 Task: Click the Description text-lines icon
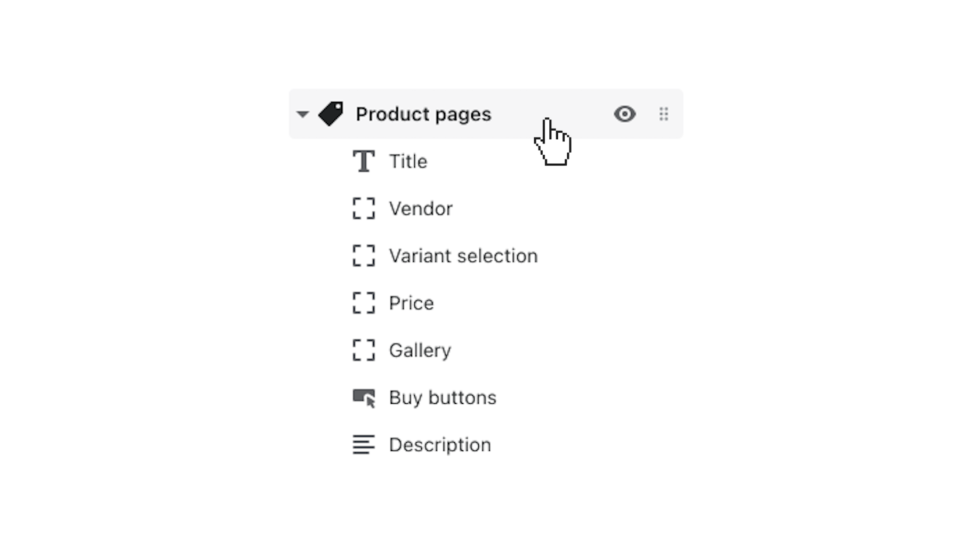364,444
